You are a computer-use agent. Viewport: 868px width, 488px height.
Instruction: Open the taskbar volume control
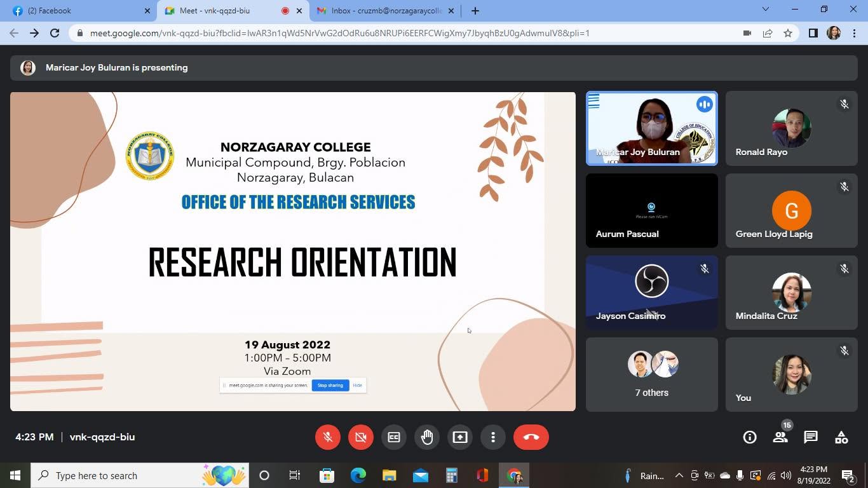[x=786, y=475]
